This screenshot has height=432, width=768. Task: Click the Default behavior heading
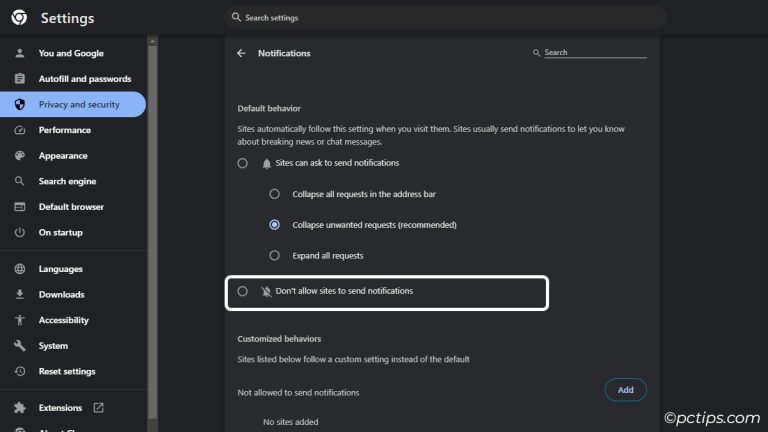(269, 108)
